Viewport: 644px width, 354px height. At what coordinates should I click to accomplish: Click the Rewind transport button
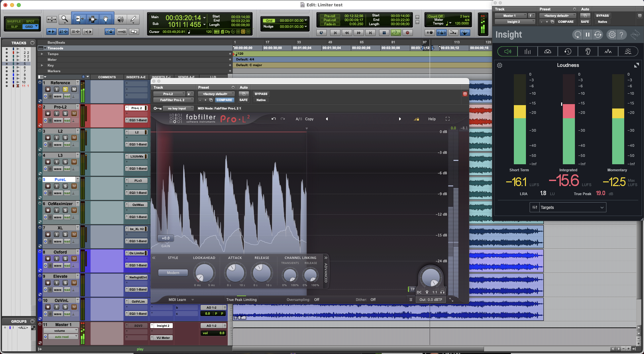(x=347, y=33)
